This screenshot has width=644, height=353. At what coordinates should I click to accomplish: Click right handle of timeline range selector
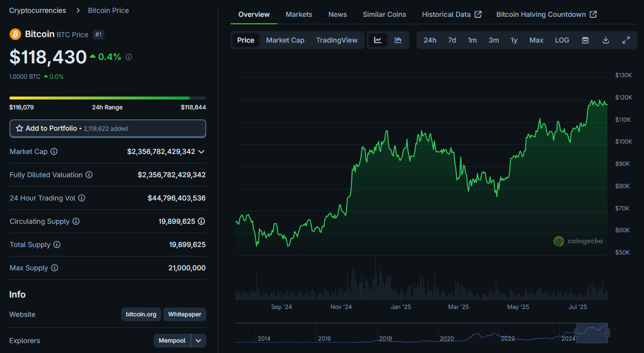tap(607, 332)
